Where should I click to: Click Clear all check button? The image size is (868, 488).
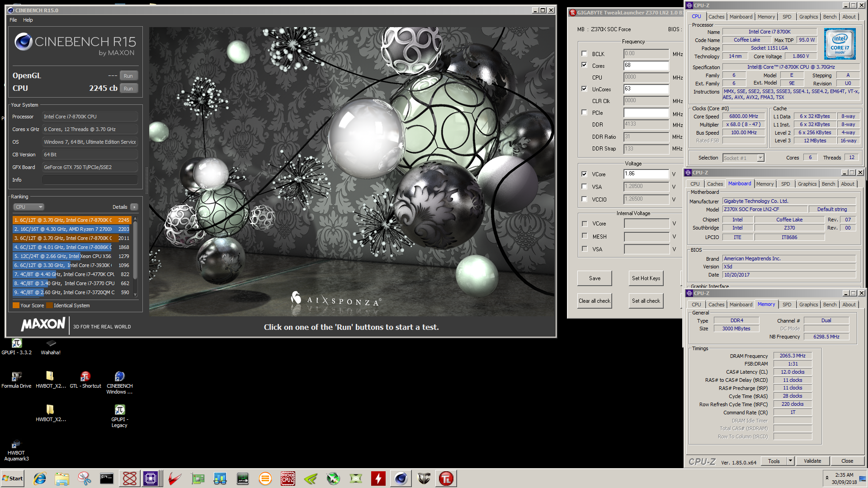pos(594,301)
